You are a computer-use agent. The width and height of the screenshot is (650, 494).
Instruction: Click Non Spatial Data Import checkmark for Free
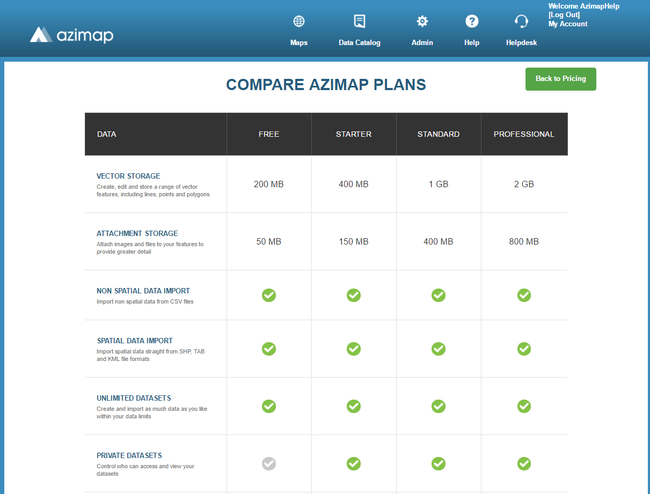coord(269,295)
